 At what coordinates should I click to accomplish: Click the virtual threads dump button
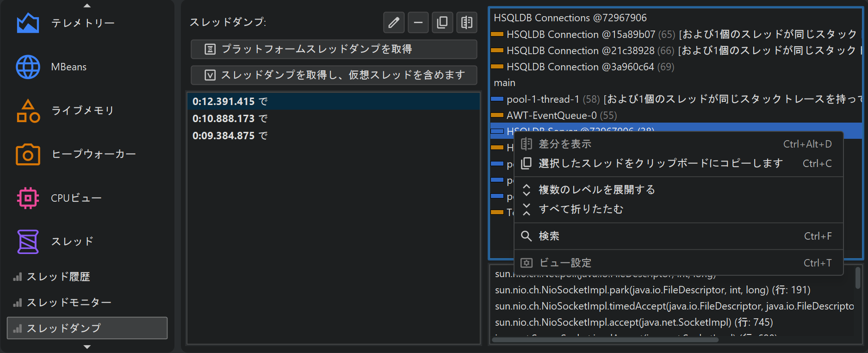(334, 75)
